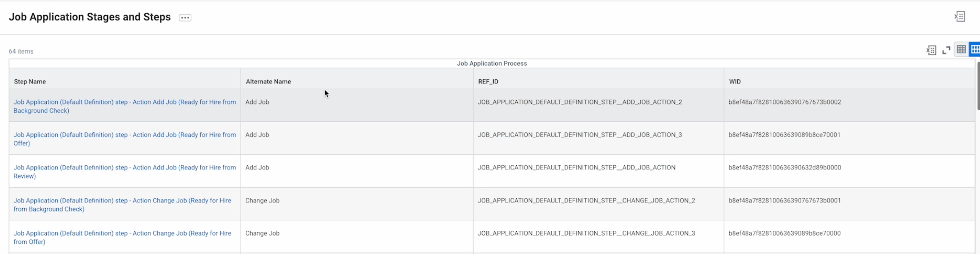Select the REF_ID ending in ADD_JOB_ACTION_3
Image resolution: width=980 pixels, height=254 pixels.
click(x=580, y=135)
